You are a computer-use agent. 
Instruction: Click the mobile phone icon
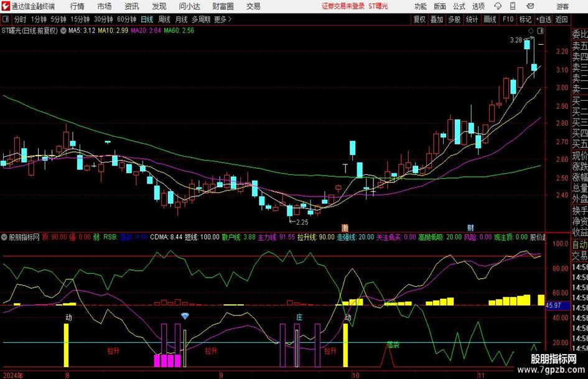point(513,6)
